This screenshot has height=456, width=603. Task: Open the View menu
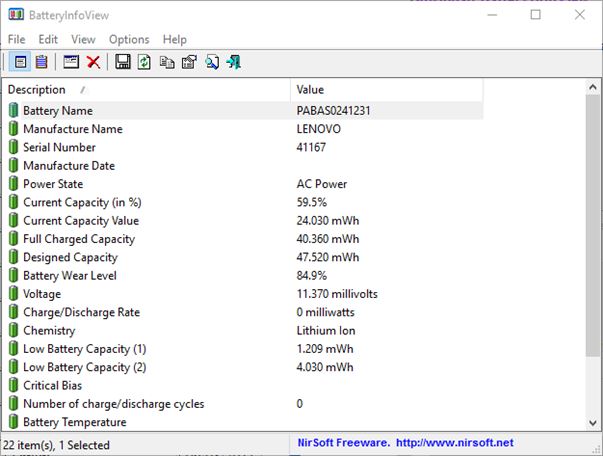pos(84,39)
